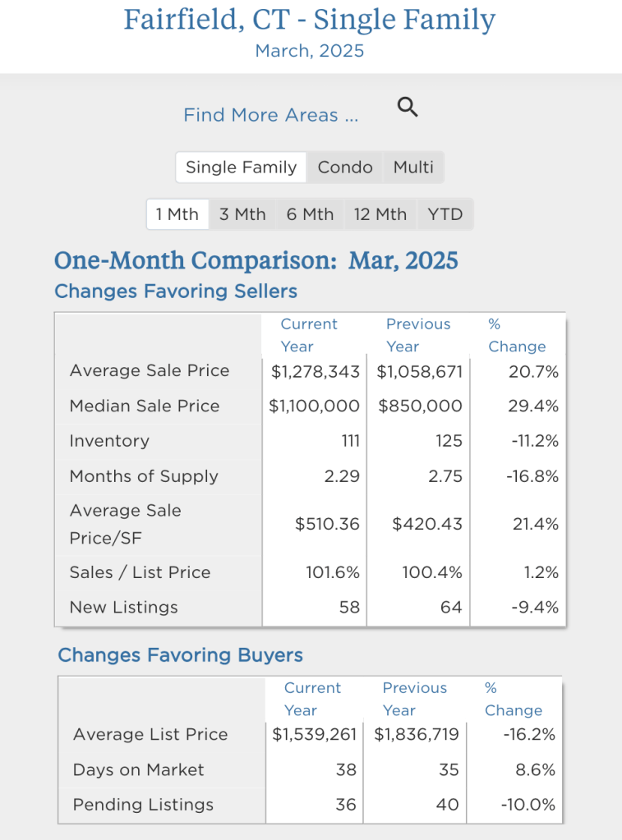Click the One-Month Comparison heading
This screenshot has width=622, height=840.
click(256, 261)
